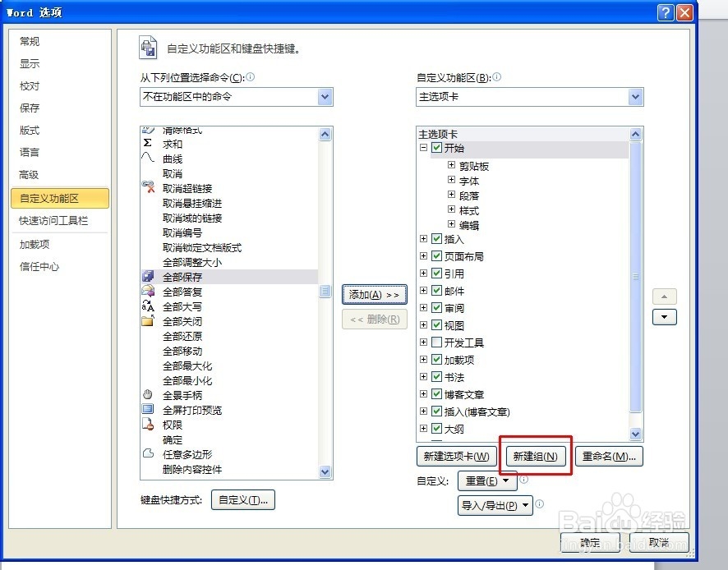Screen dimensions: 728x570
Task: Open the 不在功能区中的命令 dropdown
Action: (x=325, y=97)
